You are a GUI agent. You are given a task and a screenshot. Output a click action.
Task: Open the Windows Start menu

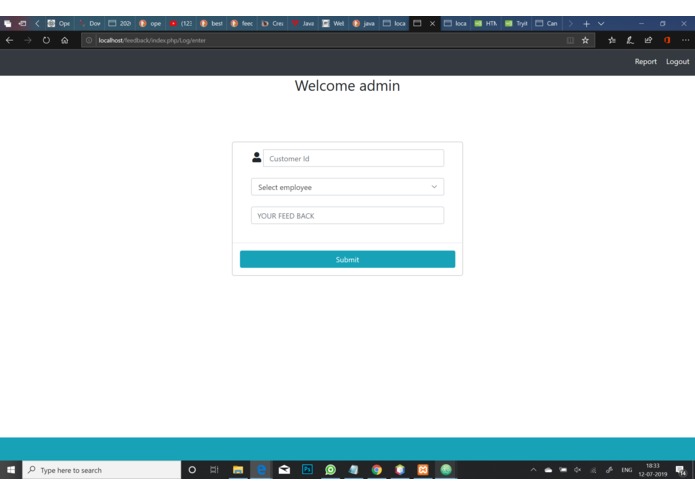pyautogui.click(x=11, y=470)
